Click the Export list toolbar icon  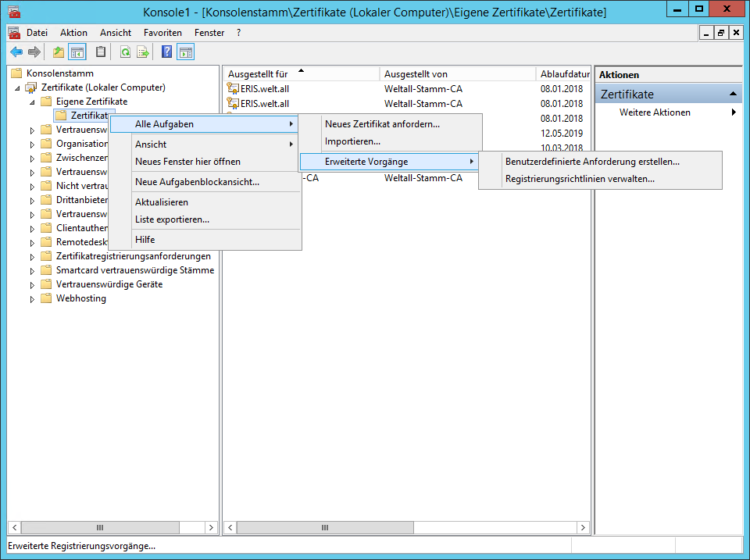[143, 52]
